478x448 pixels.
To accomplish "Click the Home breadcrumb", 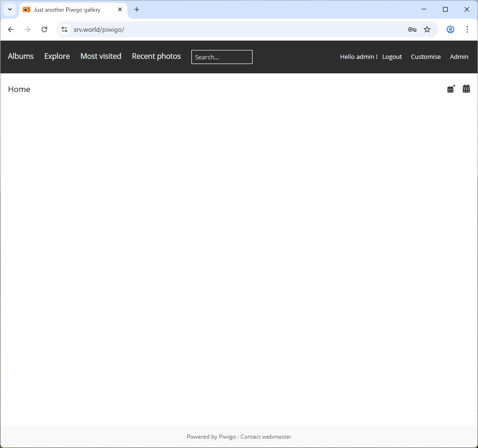I will (19, 89).
